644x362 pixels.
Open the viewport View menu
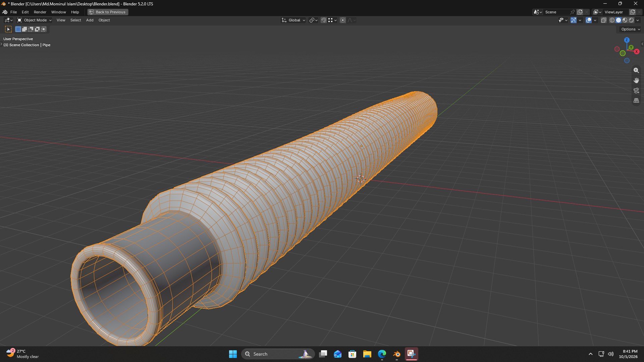click(x=61, y=20)
